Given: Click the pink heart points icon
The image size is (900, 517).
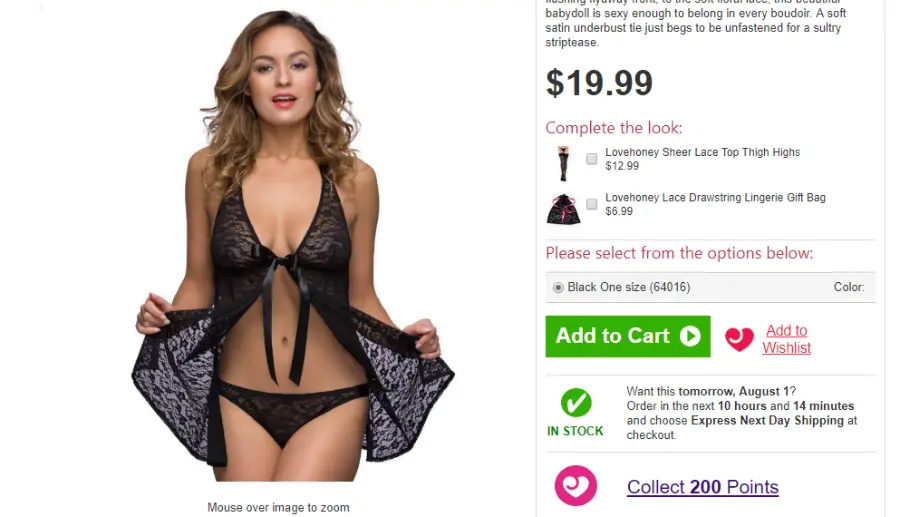Looking at the screenshot, I should coord(576,485).
